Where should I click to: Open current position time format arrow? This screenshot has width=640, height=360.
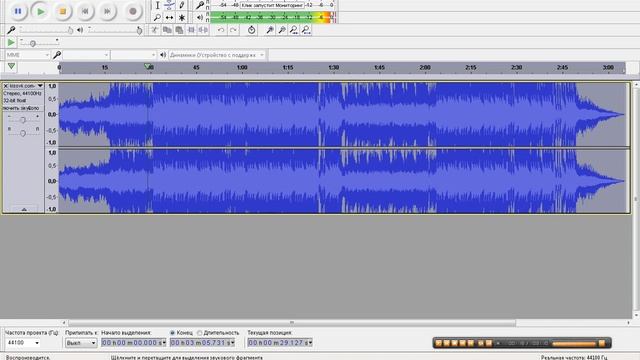click(x=311, y=343)
